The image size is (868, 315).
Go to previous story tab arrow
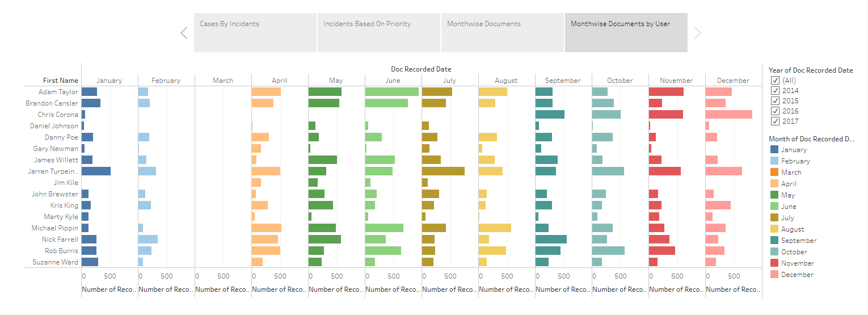(184, 33)
